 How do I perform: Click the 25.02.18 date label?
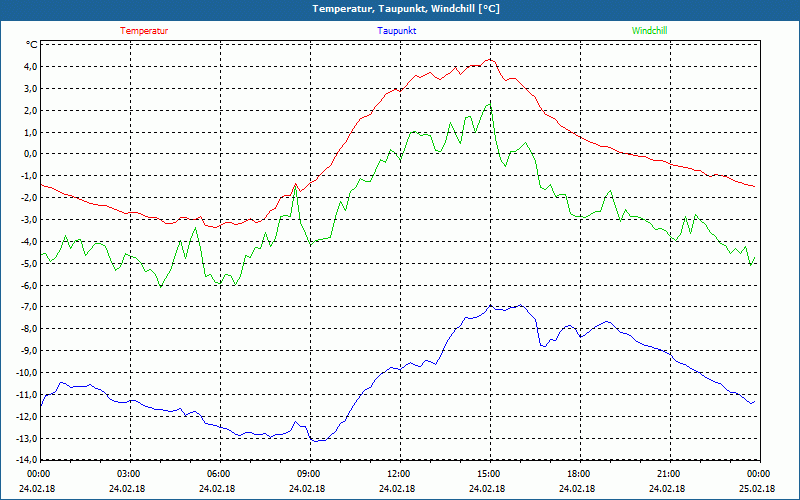[757, 489]
